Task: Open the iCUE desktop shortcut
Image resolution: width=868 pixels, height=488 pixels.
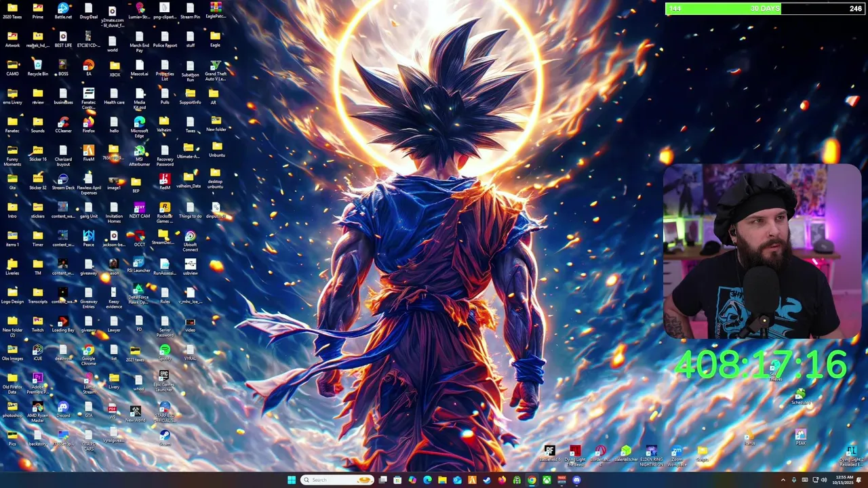Action: coord(37,352)
